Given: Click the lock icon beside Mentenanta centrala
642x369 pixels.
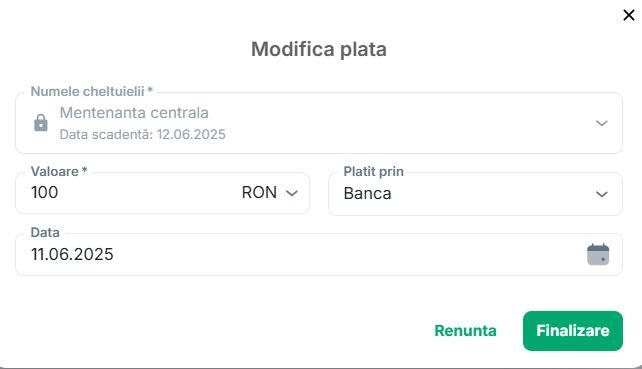Looking at the screenshot, I should click(x=41, y=123).
